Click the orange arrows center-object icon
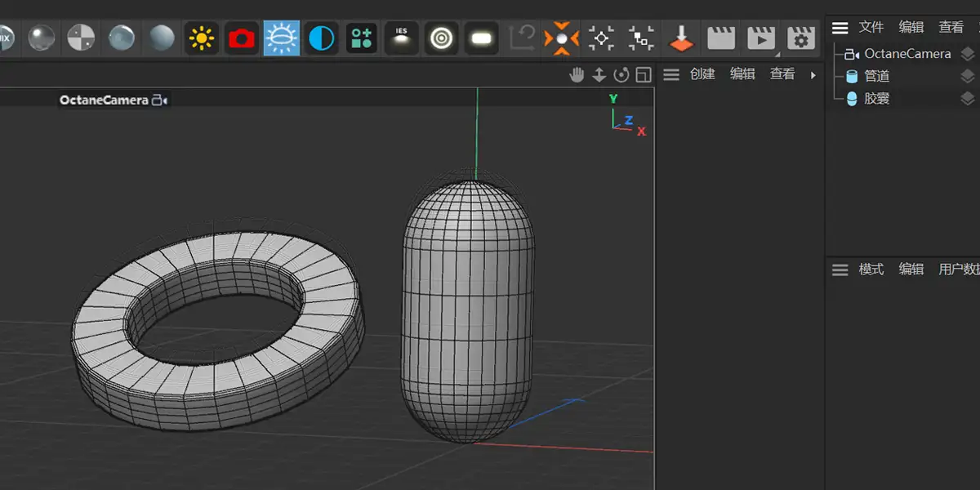The width and height of the screenshot is (980, 490). (x=561, y=38)
